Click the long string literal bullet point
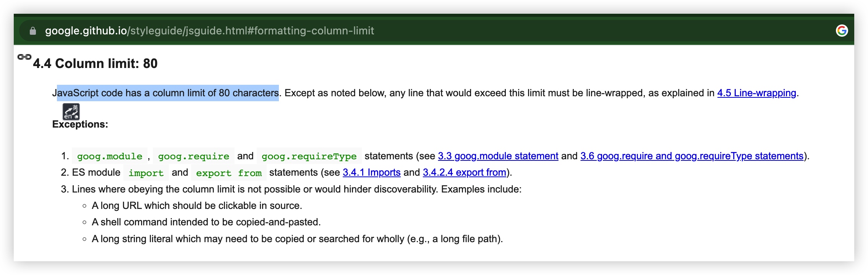This screenshot has width=868, height=275. pyautogui.click(x=298, y=238)
